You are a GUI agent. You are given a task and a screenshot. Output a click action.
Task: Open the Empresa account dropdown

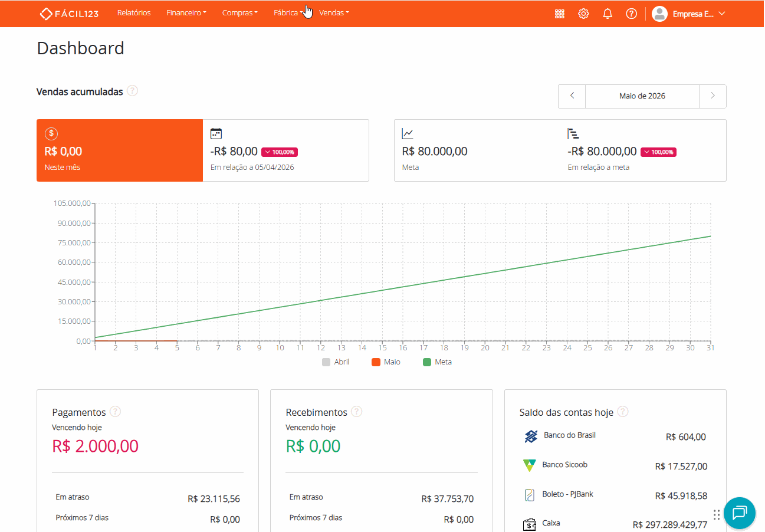coord(688,14)
